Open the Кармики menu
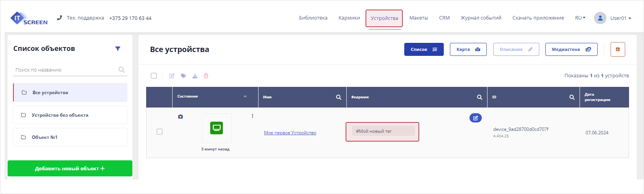This screenshot has height=194, width=644. [x=349, y=18]
